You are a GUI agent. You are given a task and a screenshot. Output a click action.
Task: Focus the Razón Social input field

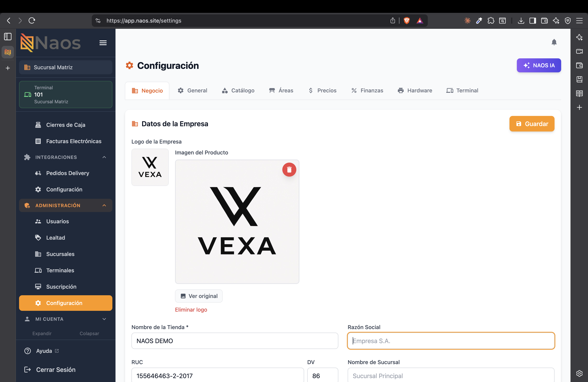tap(451, 341)
